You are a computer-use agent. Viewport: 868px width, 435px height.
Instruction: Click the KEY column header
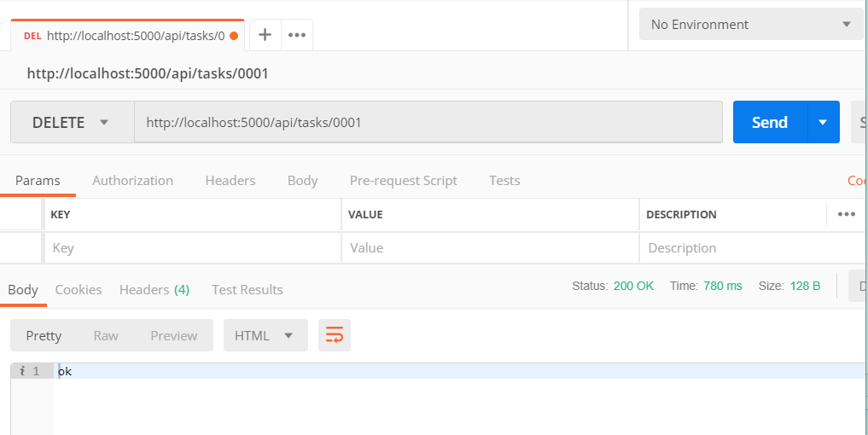pyautogui.click(x=61, y=215)
